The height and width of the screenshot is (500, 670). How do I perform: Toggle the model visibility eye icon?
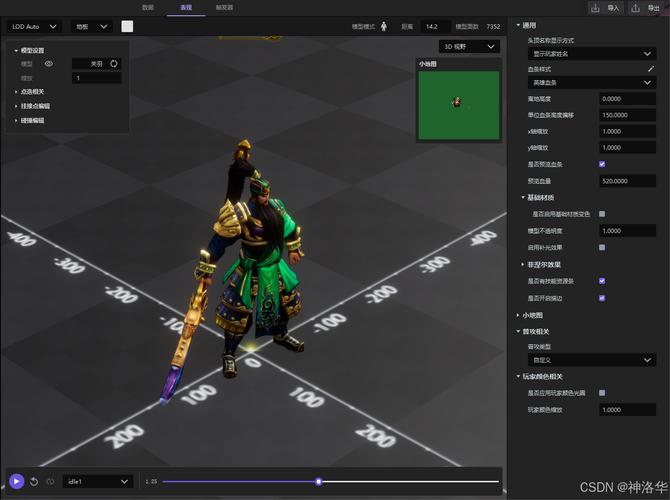(49, 64)
